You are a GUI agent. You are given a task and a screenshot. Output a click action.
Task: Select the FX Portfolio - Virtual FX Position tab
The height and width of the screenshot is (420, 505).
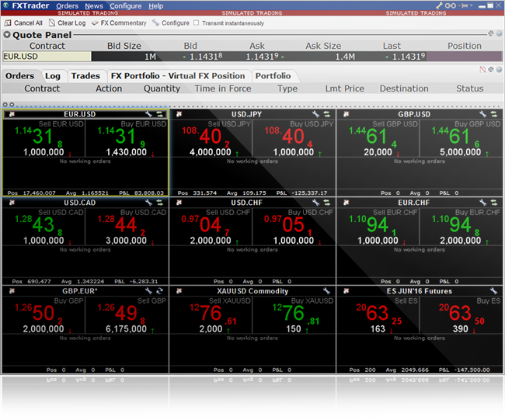178,76
